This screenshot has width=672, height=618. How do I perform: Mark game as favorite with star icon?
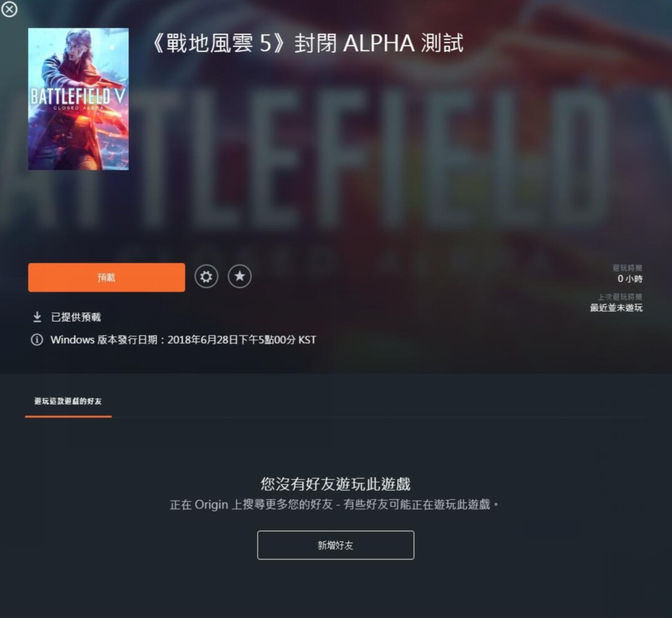(x=240, y=277)
